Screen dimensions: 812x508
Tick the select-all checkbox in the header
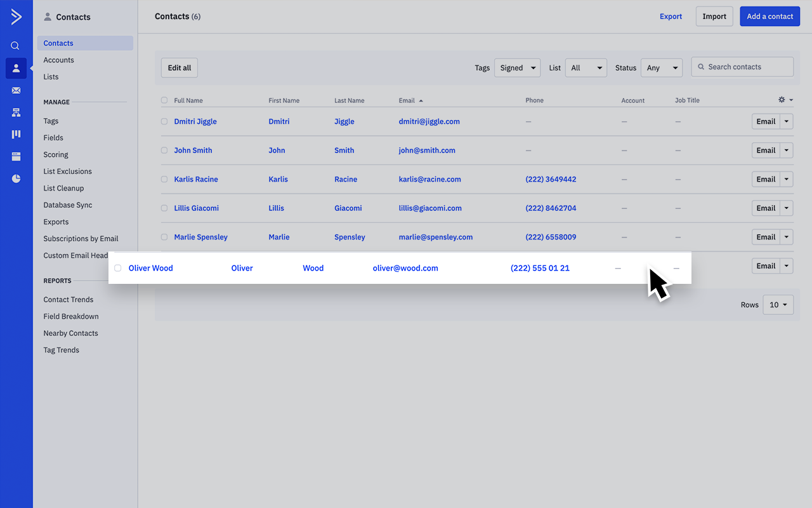pos(164,100)
